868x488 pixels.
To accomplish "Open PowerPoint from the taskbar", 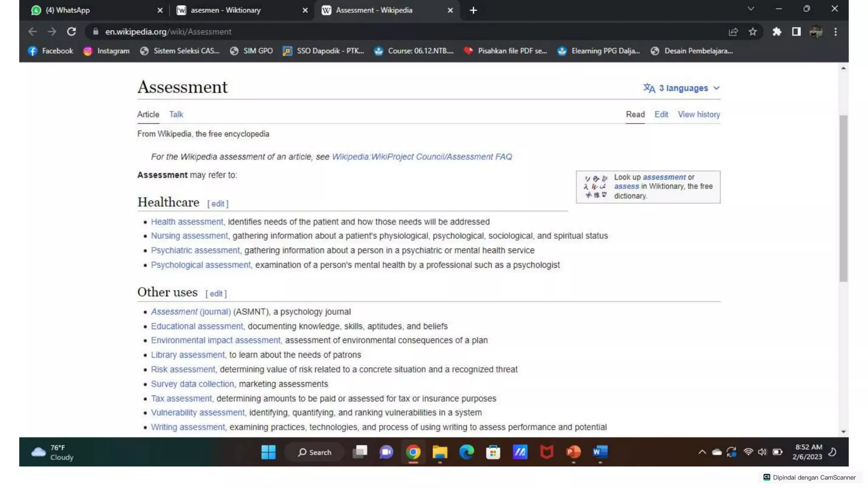I will (573, 452).
